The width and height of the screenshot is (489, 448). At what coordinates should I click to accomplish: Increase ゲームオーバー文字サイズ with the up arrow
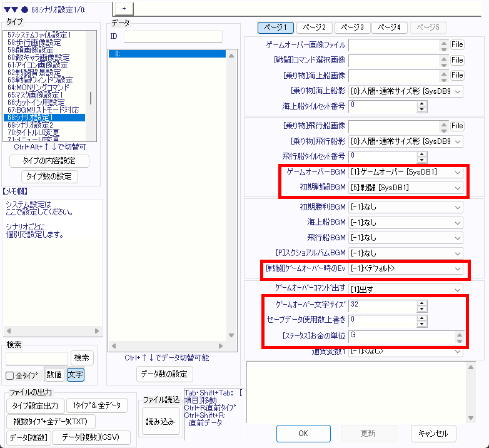[422, 303]
